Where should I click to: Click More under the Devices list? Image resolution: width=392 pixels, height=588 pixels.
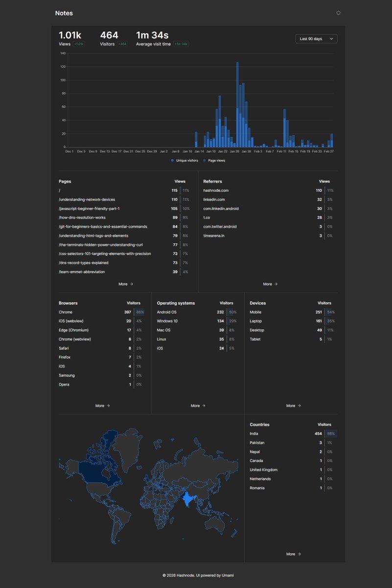tap(294, 406)
